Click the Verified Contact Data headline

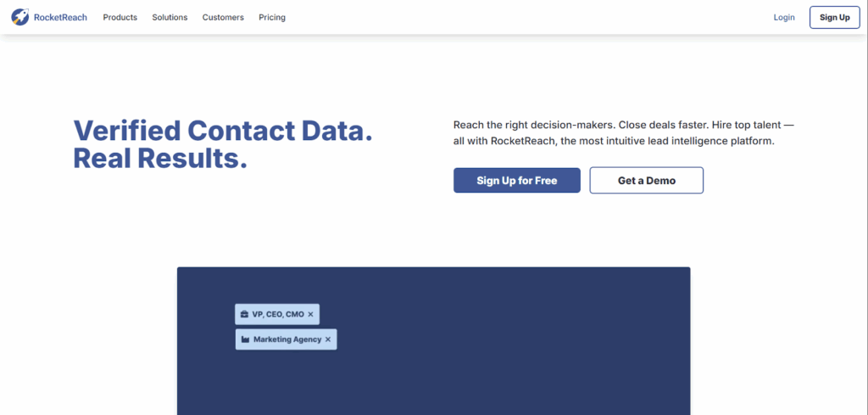(223, 131)
